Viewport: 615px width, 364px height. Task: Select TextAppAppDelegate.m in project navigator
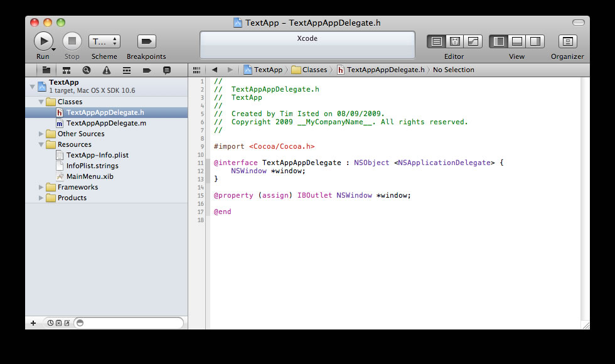click(106, 123)
